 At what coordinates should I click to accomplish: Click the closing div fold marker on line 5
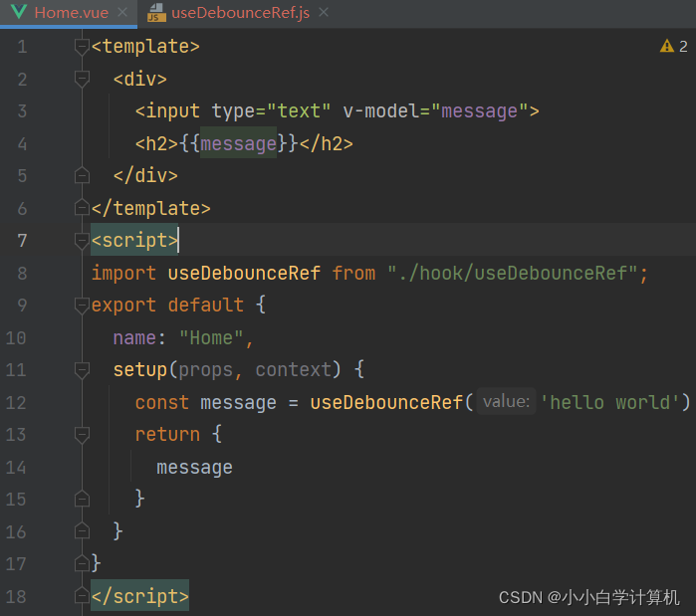pyautogui.click(x=82, y=175)
